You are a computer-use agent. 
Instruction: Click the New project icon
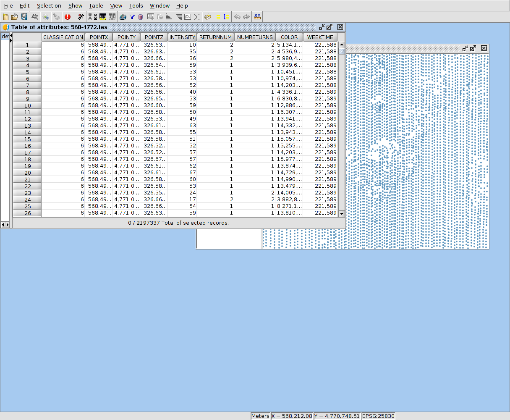click(5, 17)
